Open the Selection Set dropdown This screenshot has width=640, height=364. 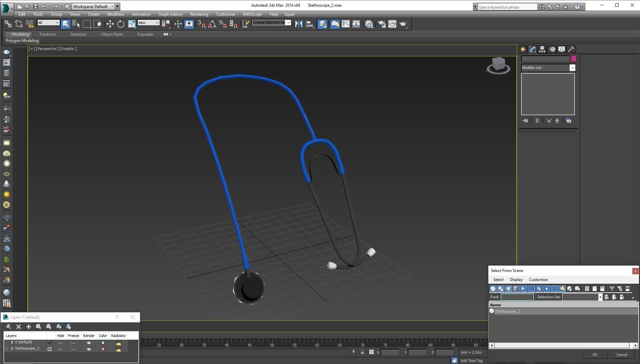[600, 297]
